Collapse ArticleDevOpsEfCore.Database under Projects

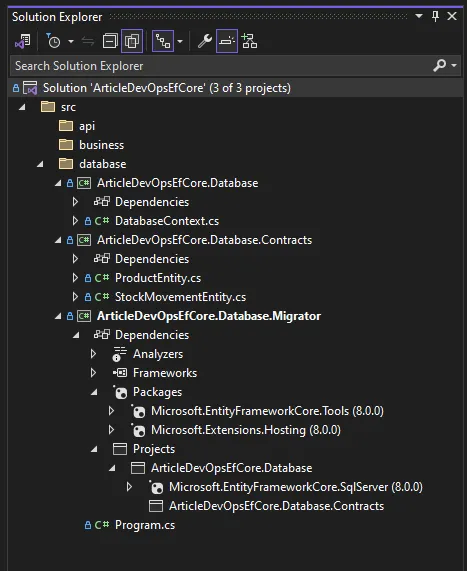[112, 468]
